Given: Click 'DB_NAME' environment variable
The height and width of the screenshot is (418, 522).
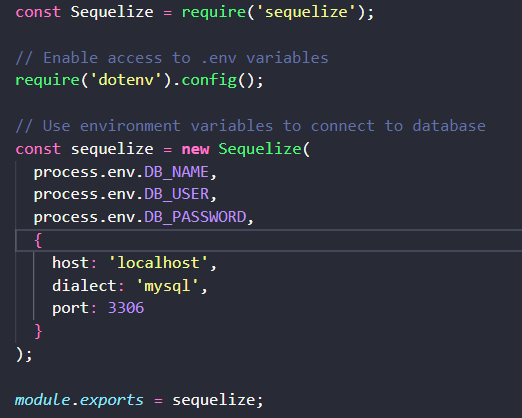Looking at the screenshot, I should pos(176,172).
